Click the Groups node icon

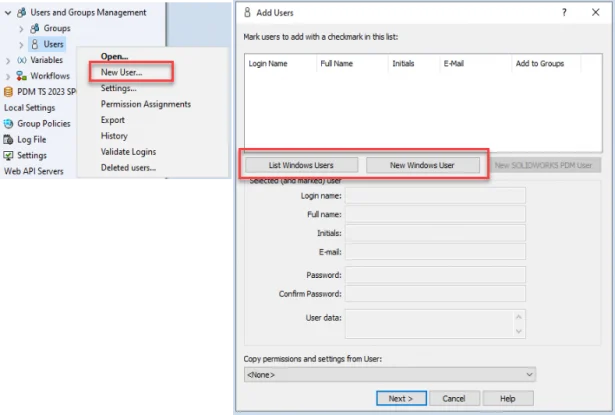(x=35, y=28)
